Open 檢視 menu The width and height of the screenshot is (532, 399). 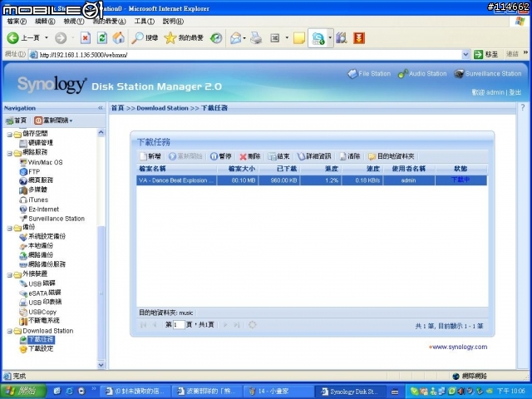coord(74,22)
